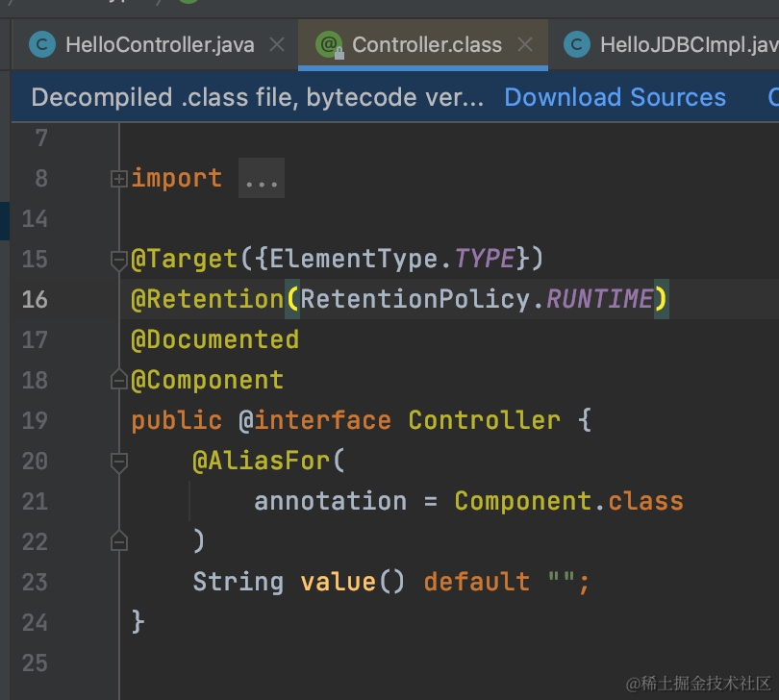This screenshot has height=700, width=779.
Task: Click line number 16 in the gutter
Action: pos(35,300)
